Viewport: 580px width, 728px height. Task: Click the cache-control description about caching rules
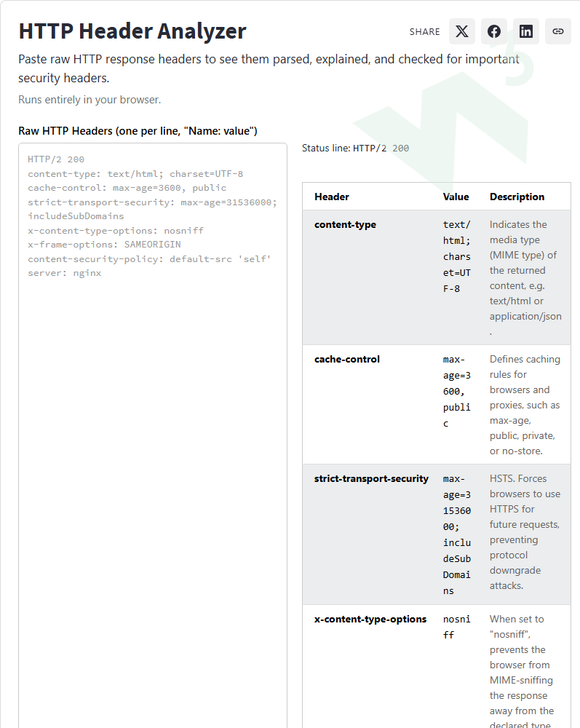(x=525, y=405)
